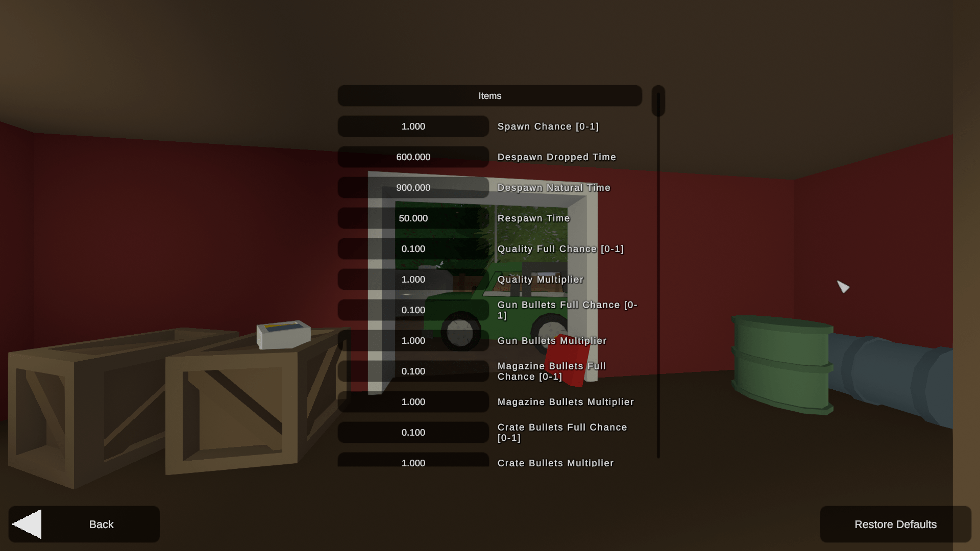The image size is (980, 551).
Task: Click the Crate Bullets Multiplier field
Action: [x=412, y=463]
